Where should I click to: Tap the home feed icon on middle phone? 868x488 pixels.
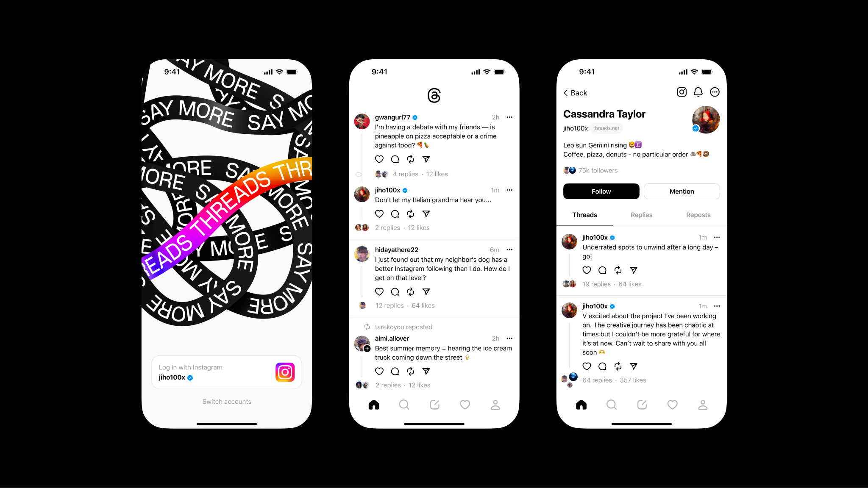pyautogui.click(x=374, y=405)
